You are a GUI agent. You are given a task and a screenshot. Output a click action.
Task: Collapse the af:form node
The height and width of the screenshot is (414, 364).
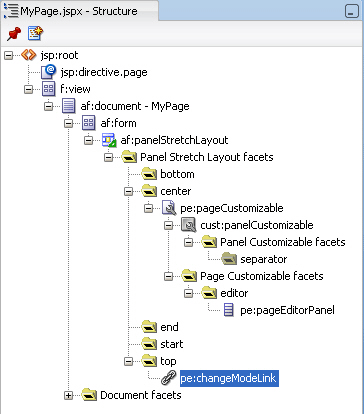pos(69,123)
